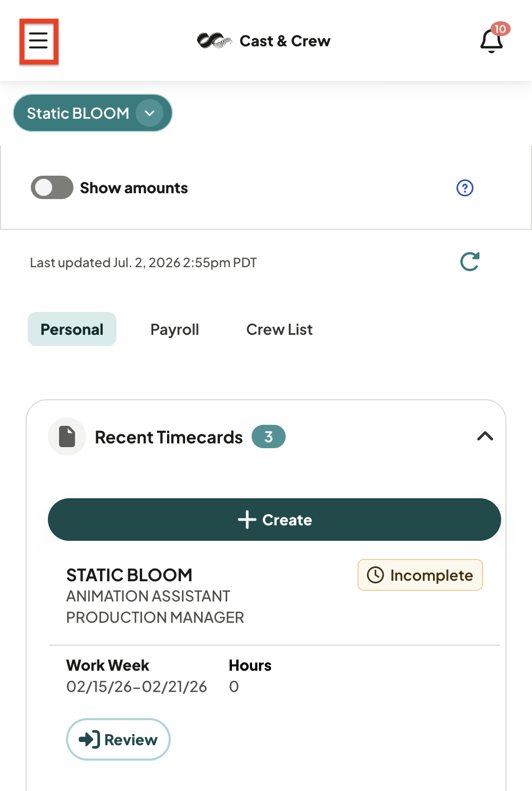Click the Recent Timecards count badge 3

pos(269,437)
